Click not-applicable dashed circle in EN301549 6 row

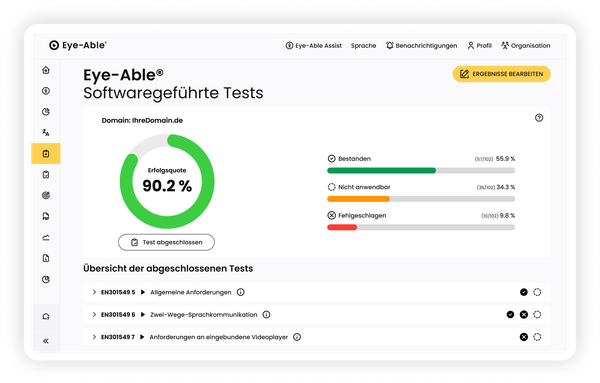[x=537, y=315]
